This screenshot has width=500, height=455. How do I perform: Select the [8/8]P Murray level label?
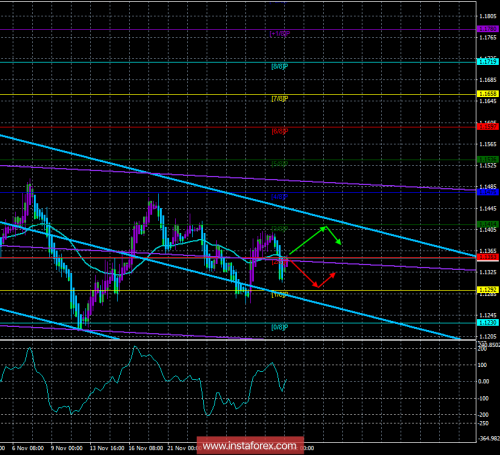(280, 66)
